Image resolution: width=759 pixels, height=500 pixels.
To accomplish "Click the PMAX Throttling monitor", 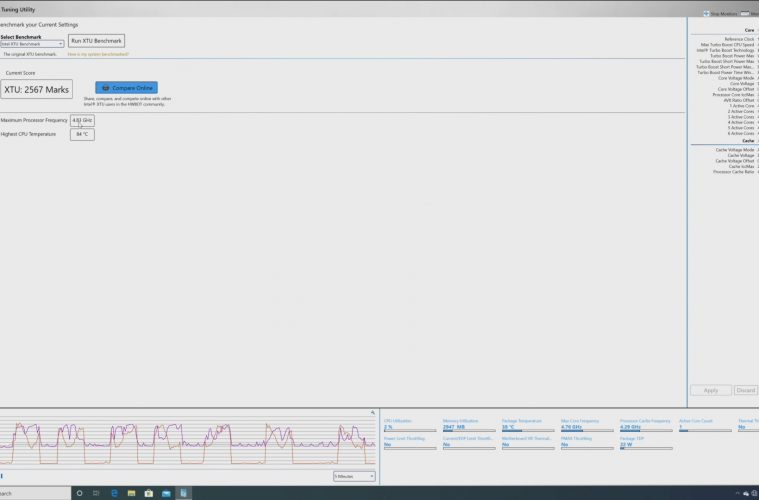I will [587, 443].
